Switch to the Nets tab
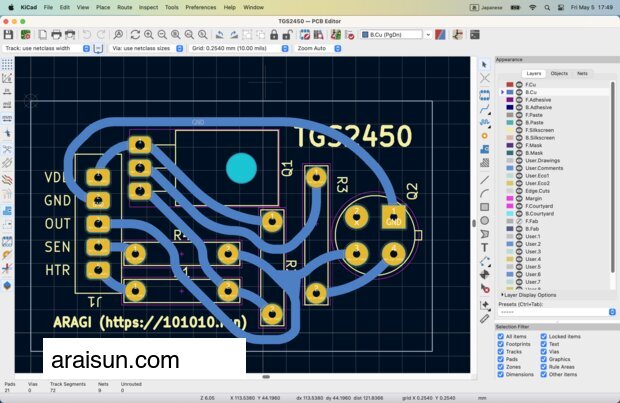This screenshot has height=403, width=620. (x=582, y=74)
